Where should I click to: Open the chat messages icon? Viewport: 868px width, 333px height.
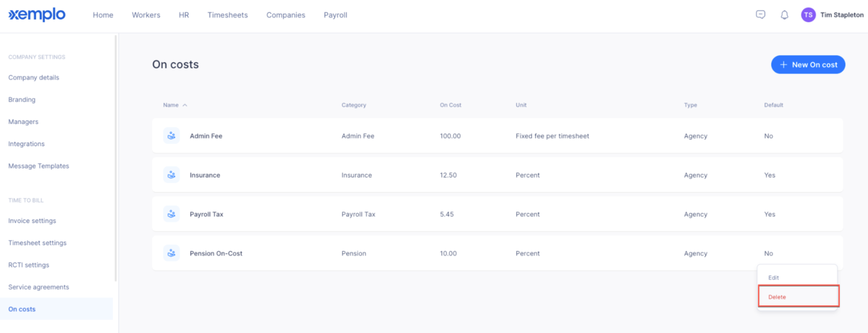pos(760,15)
